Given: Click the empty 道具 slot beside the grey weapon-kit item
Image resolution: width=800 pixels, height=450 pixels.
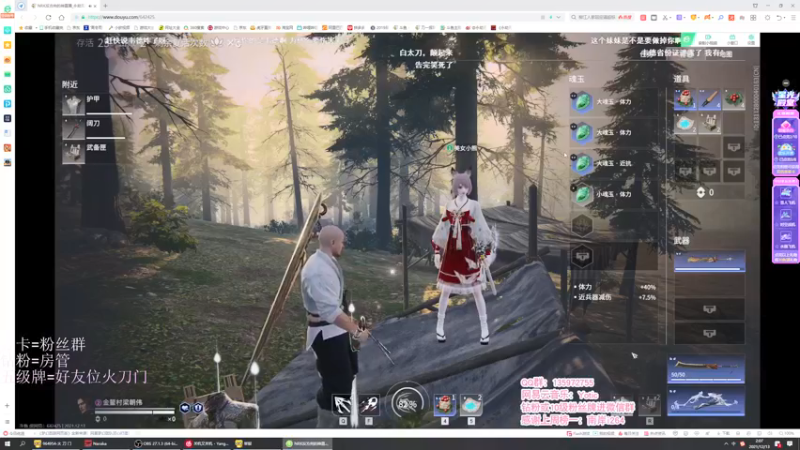Looking at the screenshot, I should click(x=734, y=123).
